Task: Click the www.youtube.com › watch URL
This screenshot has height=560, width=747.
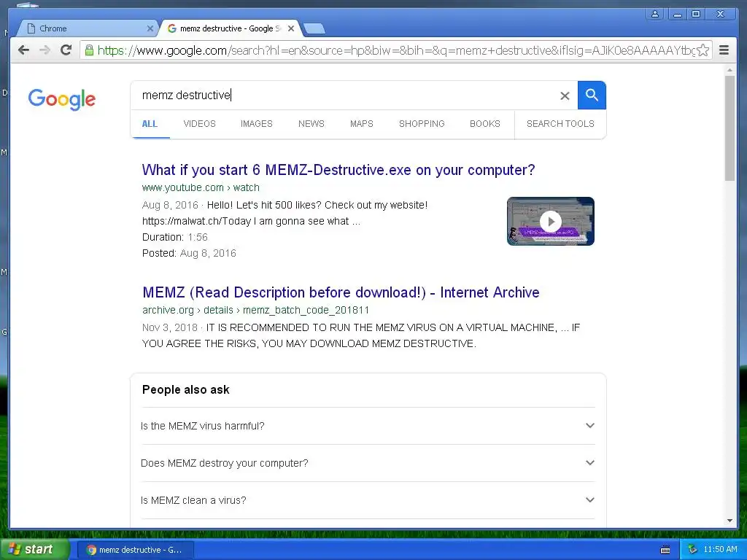Action: tap(201, 187)
